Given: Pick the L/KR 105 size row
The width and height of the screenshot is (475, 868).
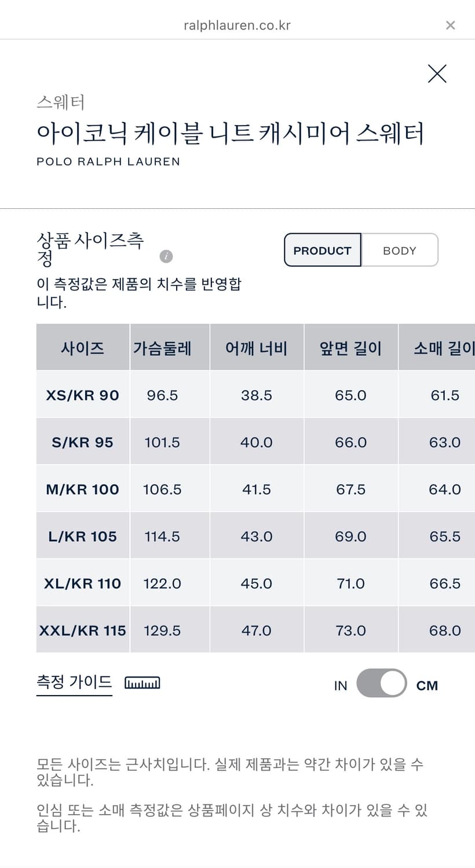Looking at the screenshot, I should coord(82,536).
